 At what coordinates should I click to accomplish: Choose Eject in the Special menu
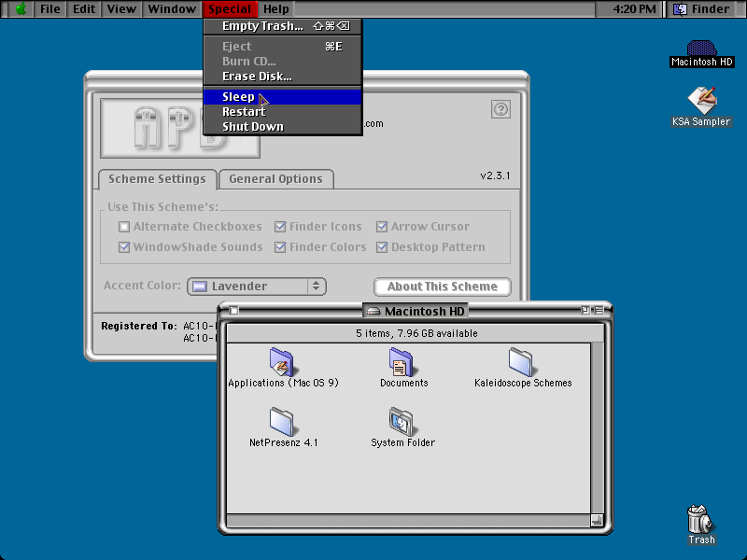(283, 46)
